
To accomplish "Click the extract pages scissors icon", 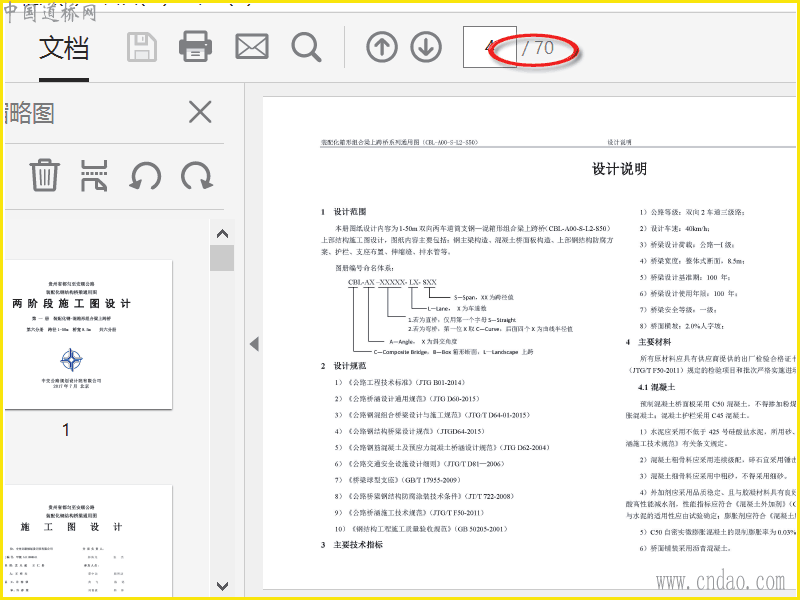I will pyautogui.click(x=94, y=176).
